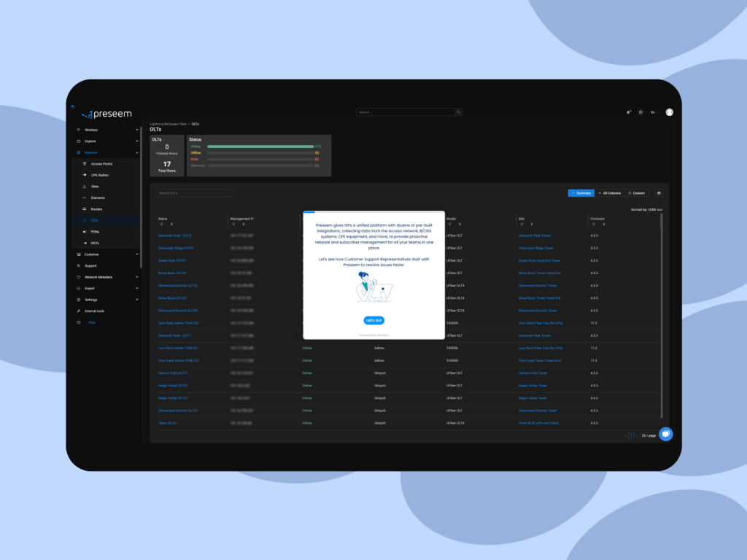Viewport: 747px width, 560px height.
Task: Click the search magnifier icon in header
Action: coord(458,112)
